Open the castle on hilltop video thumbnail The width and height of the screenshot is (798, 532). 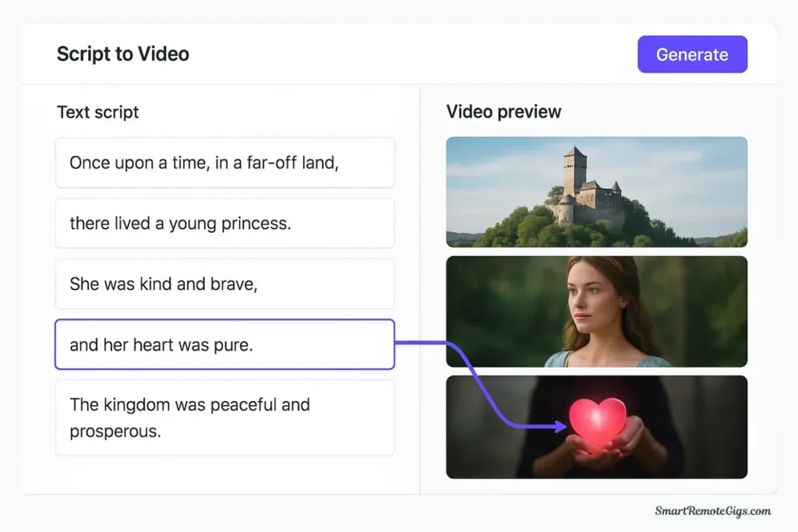click(x=596, y=192)
